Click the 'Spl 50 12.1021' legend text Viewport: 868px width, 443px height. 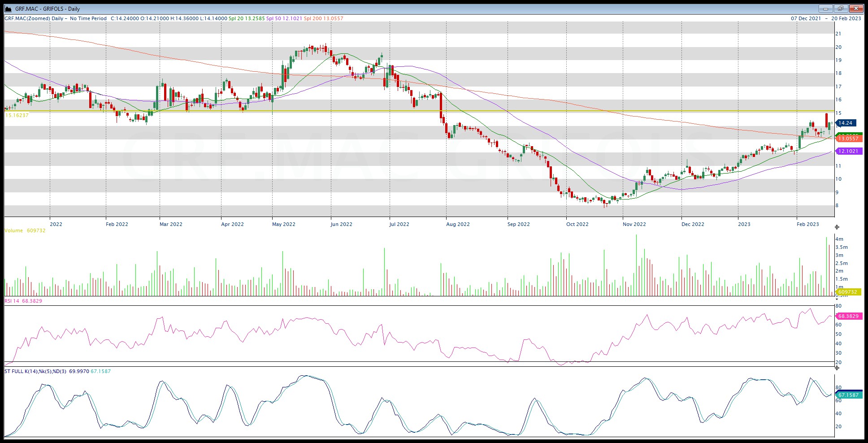(x=284, y=18)
